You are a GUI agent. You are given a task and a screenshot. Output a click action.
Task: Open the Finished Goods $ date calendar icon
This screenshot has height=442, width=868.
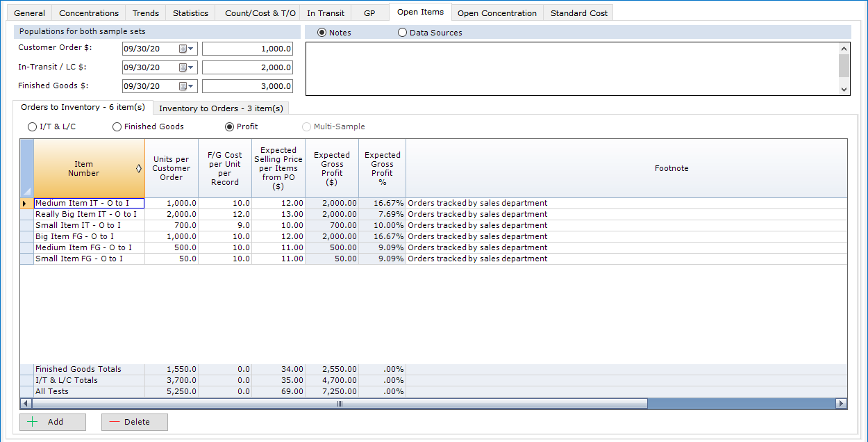point(183,85)
